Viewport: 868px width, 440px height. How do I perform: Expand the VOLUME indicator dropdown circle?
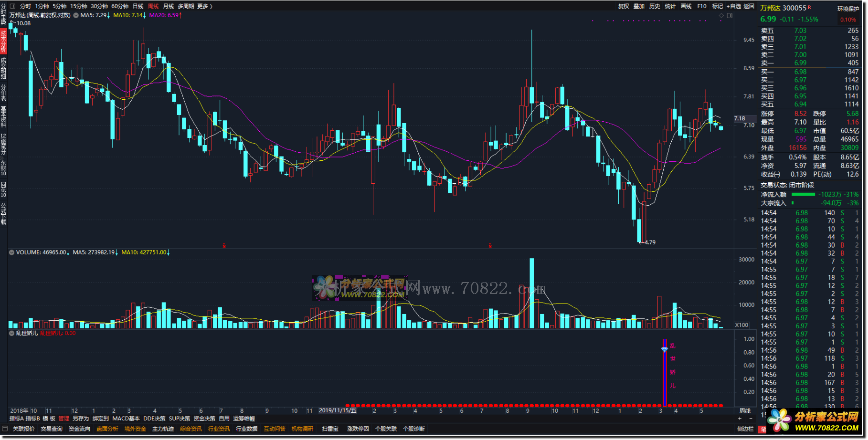pyautogui.click(x=11, y=252)
